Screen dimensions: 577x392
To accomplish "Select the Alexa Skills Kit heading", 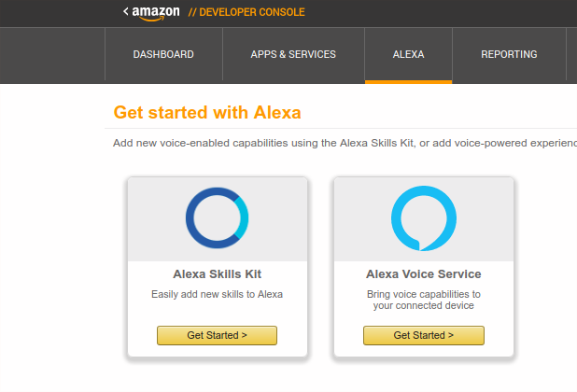I will click(218, 274).
